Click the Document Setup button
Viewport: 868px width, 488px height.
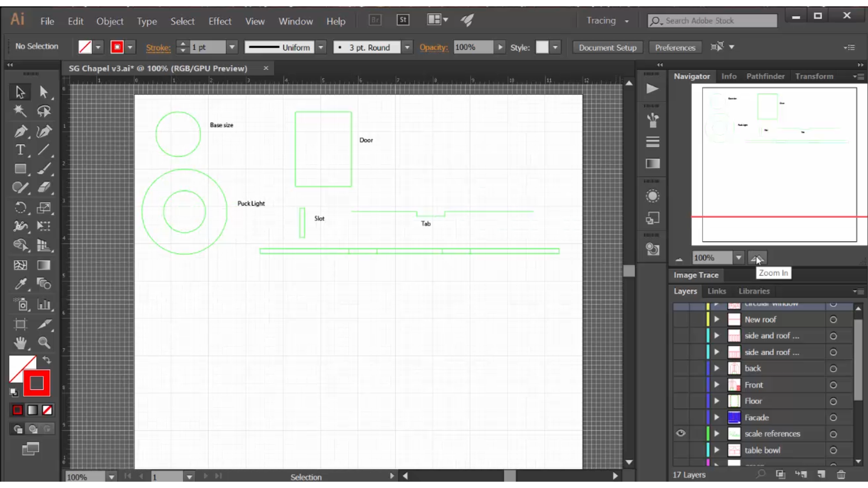607,47
